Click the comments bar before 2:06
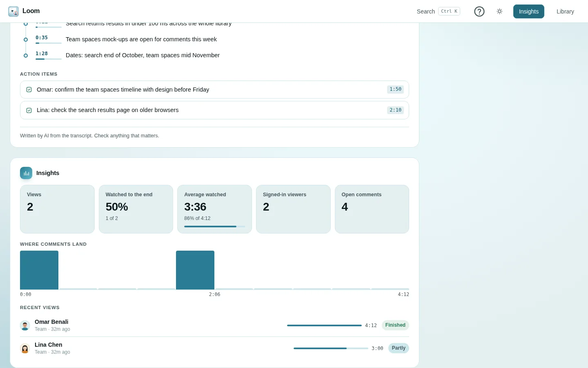The image size is (588, 368). pos(195,270)
